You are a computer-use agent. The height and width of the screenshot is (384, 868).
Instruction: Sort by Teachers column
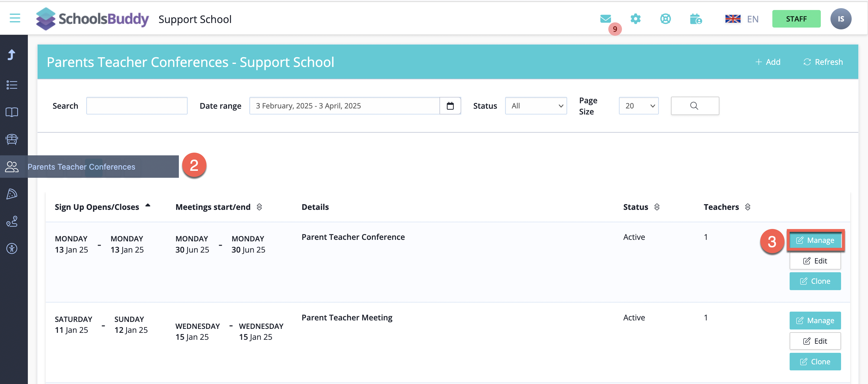pos(727,207)
